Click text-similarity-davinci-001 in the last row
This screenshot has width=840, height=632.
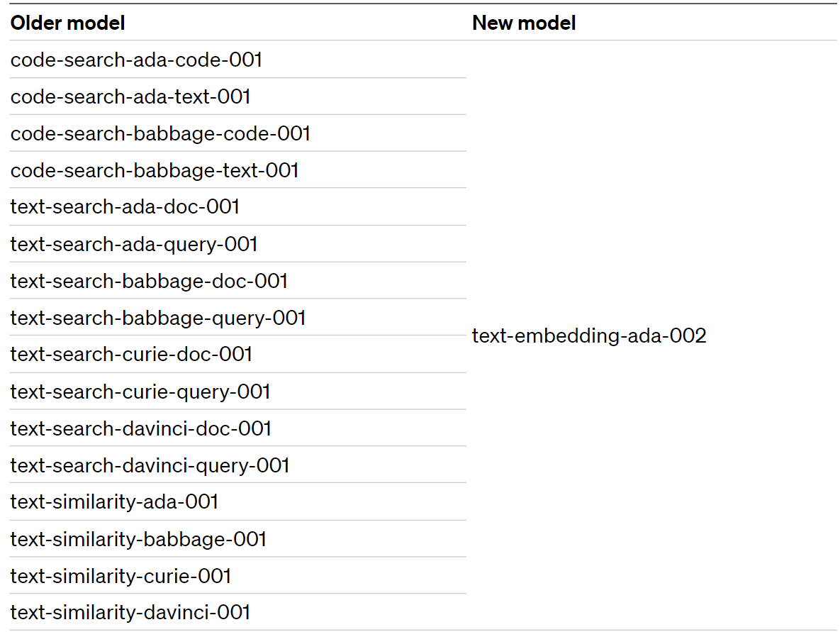click(130, 612)
